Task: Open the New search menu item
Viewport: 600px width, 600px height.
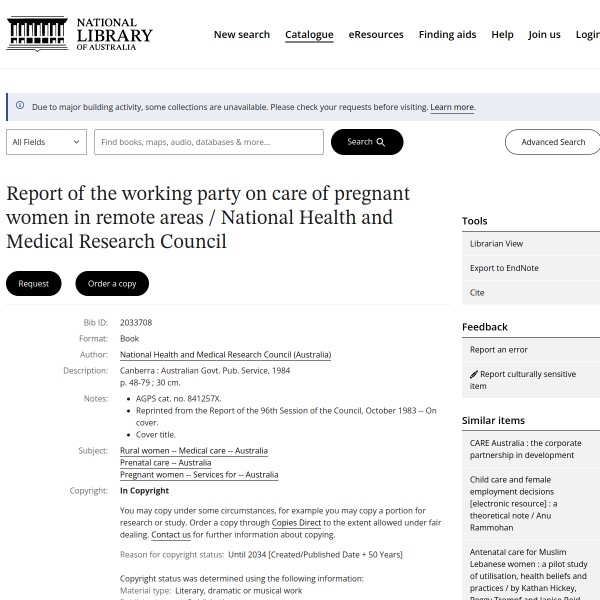Action: coord(241,34)
